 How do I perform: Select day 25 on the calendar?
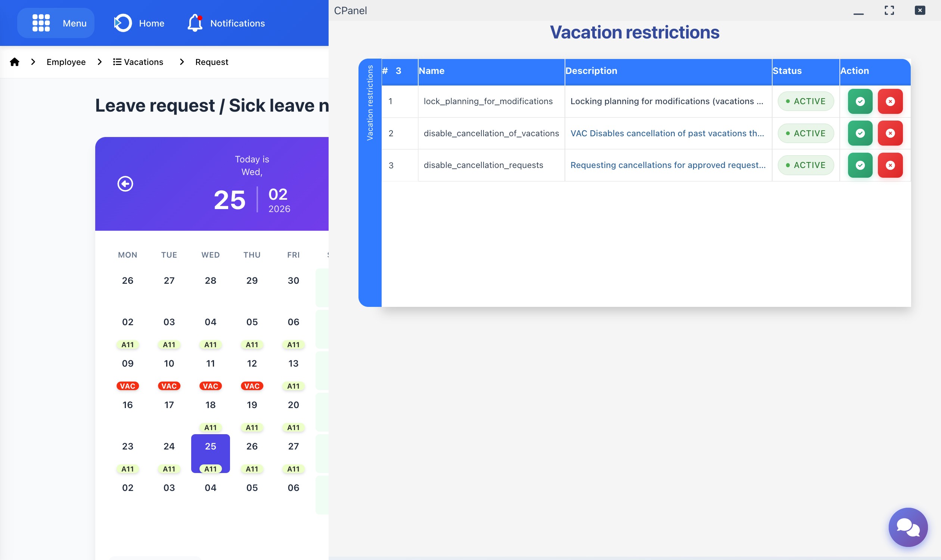pyautogui.click(x=210, y=447)
